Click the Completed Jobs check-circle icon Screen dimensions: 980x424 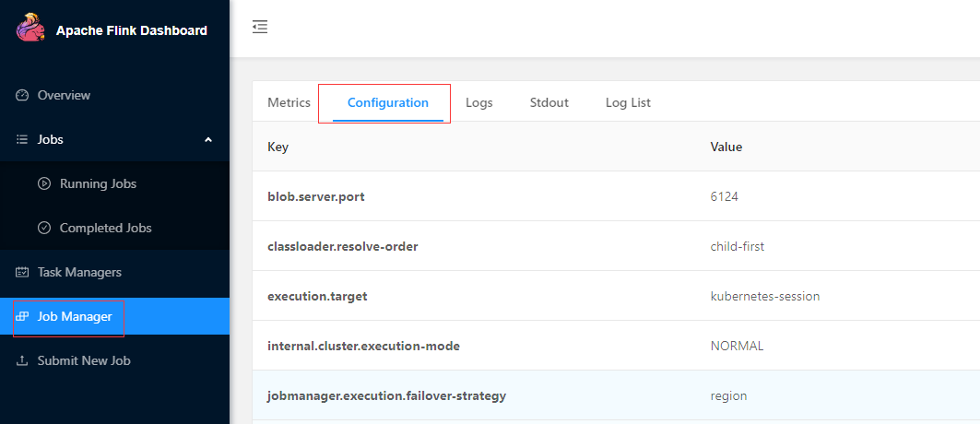(43, 229)
